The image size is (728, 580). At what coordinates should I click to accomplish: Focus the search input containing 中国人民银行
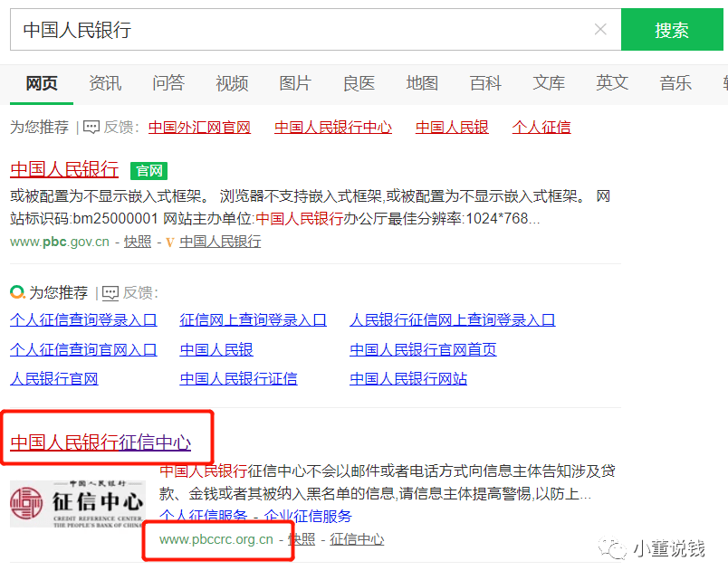point(316,30)
